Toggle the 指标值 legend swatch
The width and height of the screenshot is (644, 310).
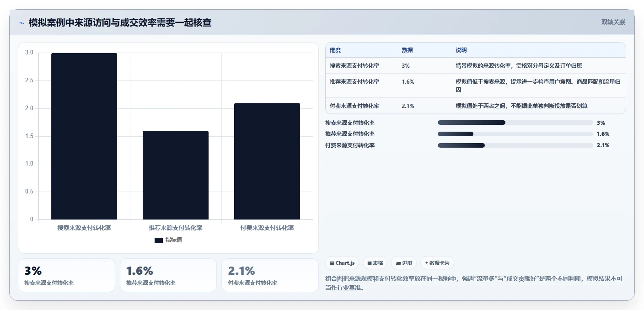(159, 240)
